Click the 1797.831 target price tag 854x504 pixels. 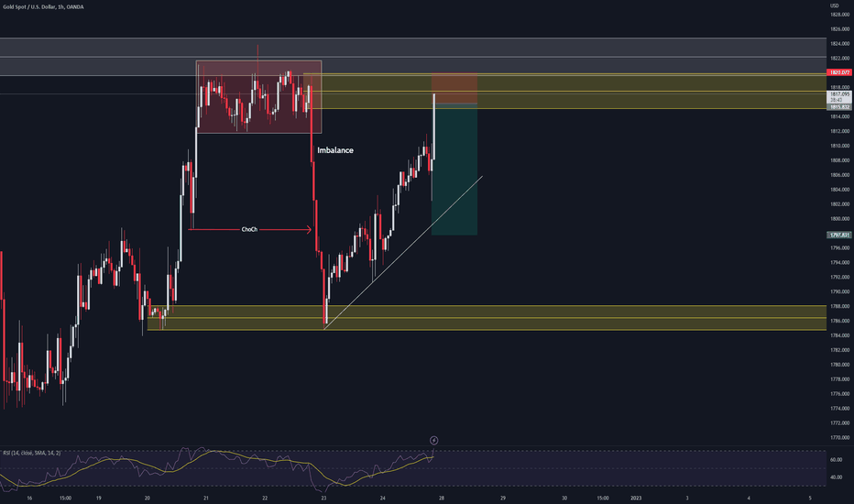click(x=839, y=236)
